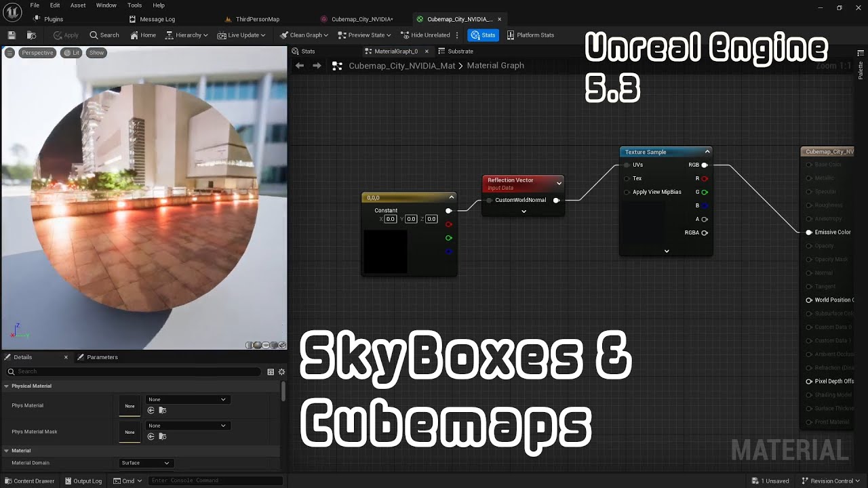Click the Unreal Engine logo icon
Image resolution: width=868 pixels, height=488 pixels.
coord(12,12)
